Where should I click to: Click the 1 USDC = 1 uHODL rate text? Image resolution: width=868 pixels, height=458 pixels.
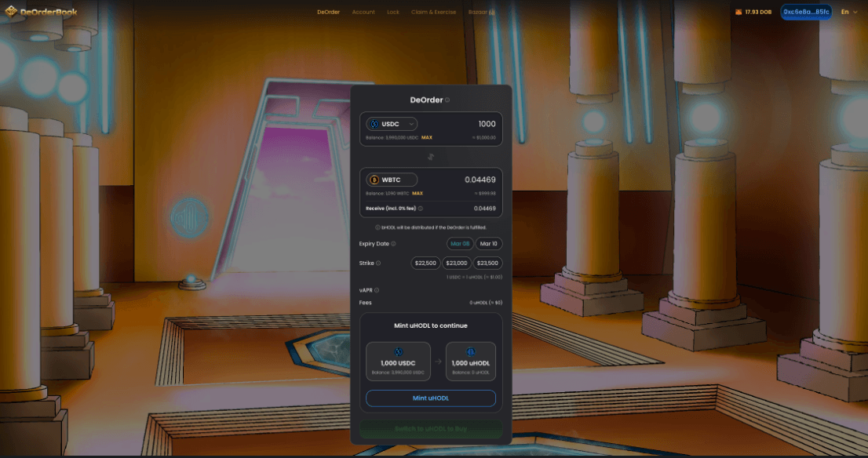point(474,277)
